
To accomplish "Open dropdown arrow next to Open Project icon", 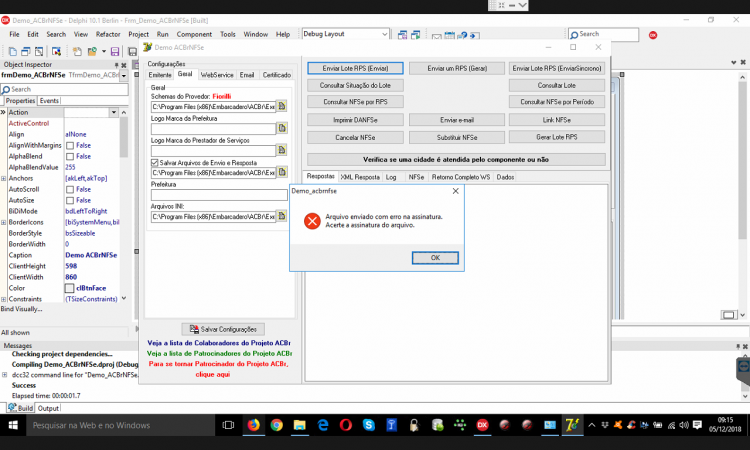I will coord(104,51).
